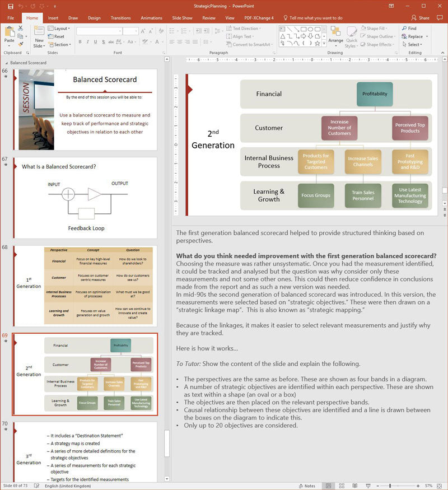
Task: Fit slide to current window icon
Action: tap(440, 486)
